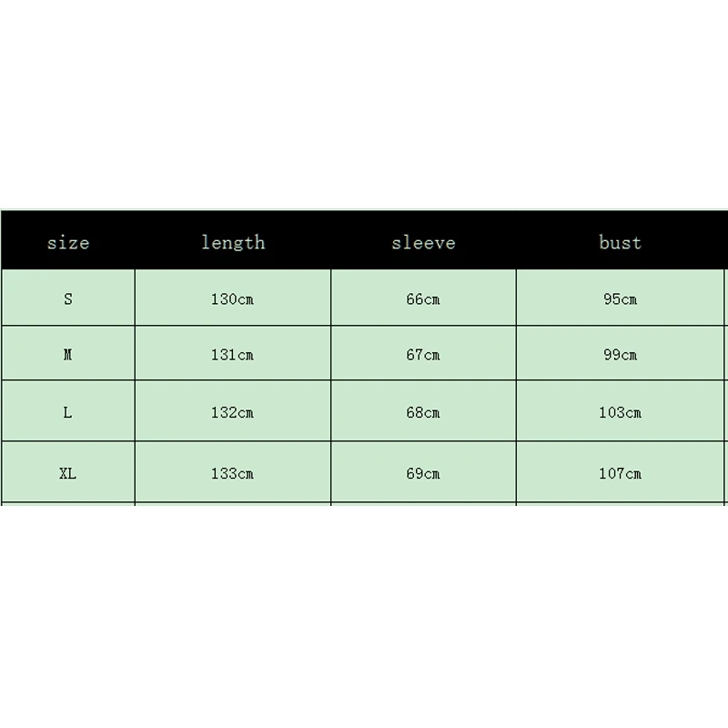Click the 103cm bust cell
Viewport: 728px width, 728px height.
pyautogui.click(x=620, y=412)
